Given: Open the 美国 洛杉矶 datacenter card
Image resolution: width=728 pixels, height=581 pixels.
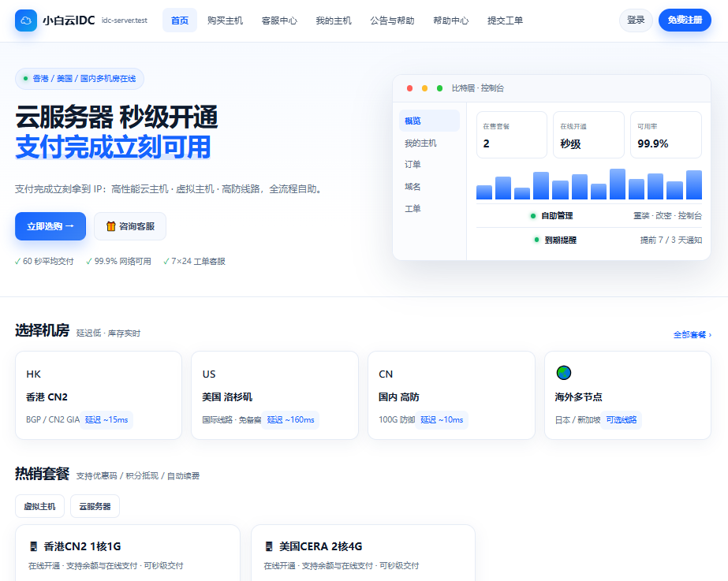Looking at the screenshot, I should pyautogui.click(x=274, y=396).
